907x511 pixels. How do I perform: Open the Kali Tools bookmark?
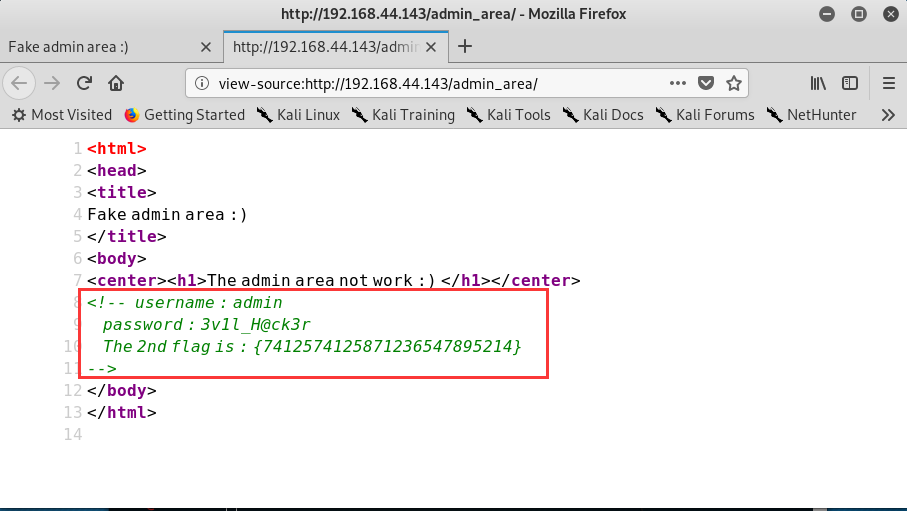(x=508, y=115)
